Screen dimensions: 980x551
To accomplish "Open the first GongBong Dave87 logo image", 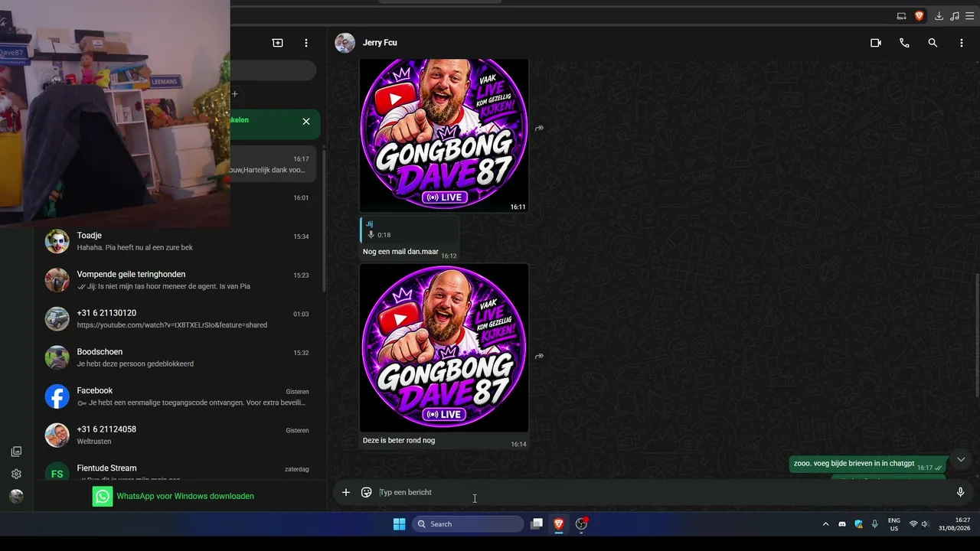I will point(444,135).
